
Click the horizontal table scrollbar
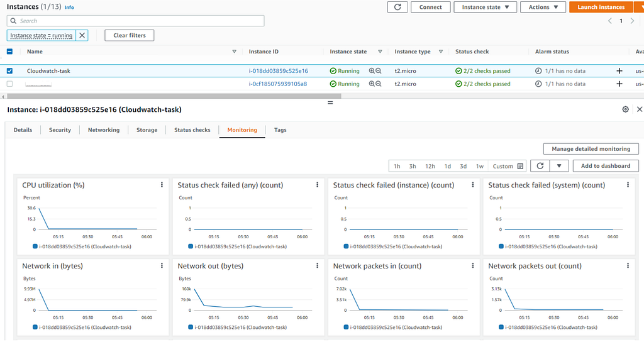tap(174, 96)
